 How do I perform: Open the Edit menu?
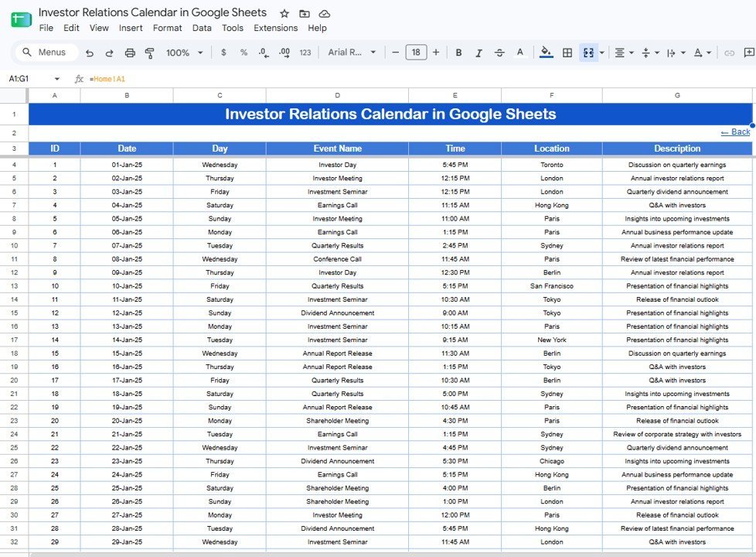pos(71,28)
